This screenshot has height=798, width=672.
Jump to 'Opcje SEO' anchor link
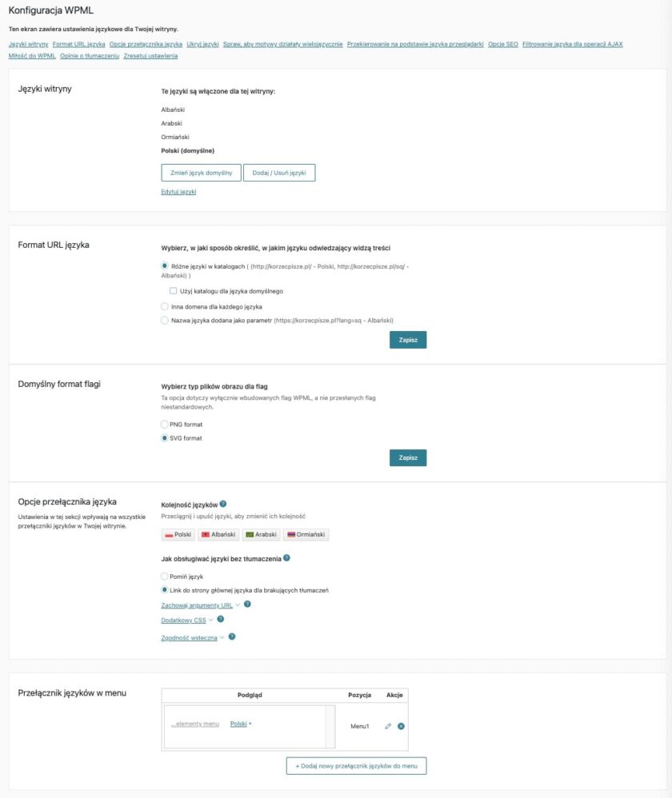pyautogui.click(x=502, y=44)
